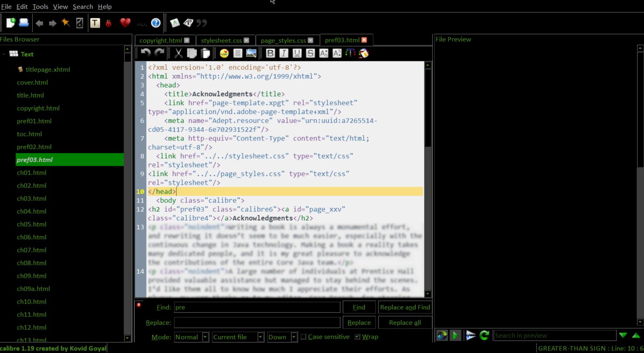Screen dimensions: 644x353
Task: Open the Current file scope dropdown
Action: click(x=238, y=337)
